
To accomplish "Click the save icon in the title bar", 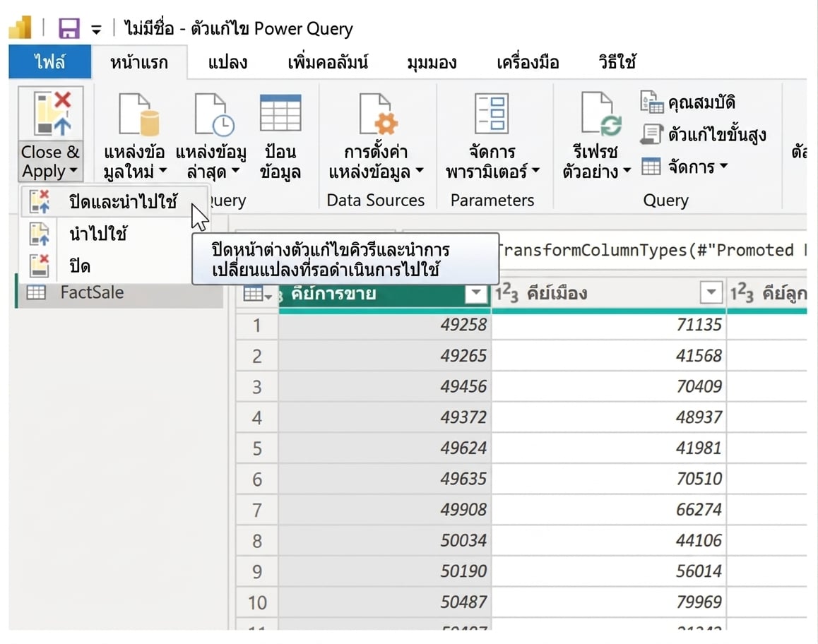I will click(x=69, y=28).
